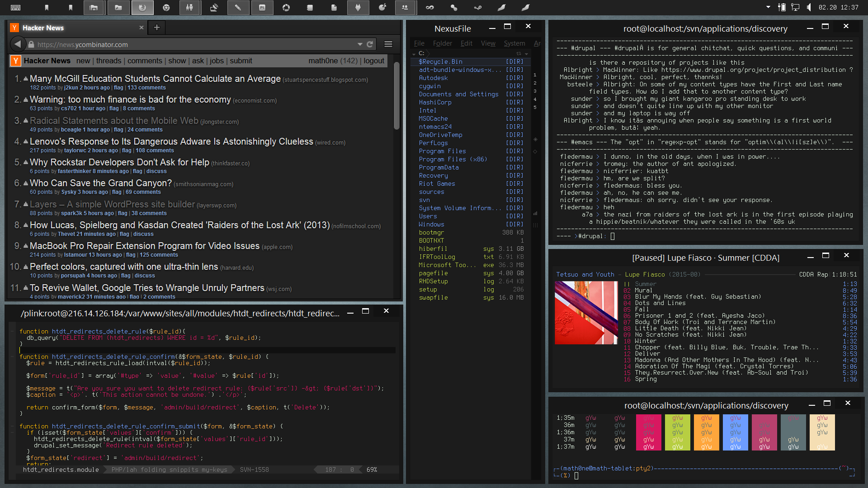Click the Firefox icon in the top taskbar

(x=142, y=8)
